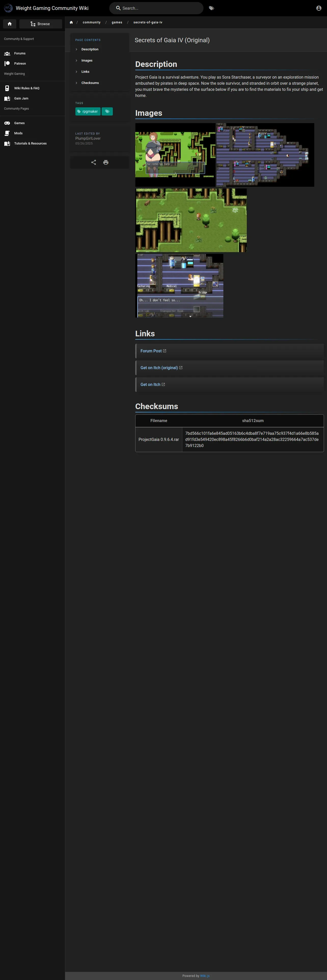
Task: Go to Checksums in page contents
Action: pos(90,83)
